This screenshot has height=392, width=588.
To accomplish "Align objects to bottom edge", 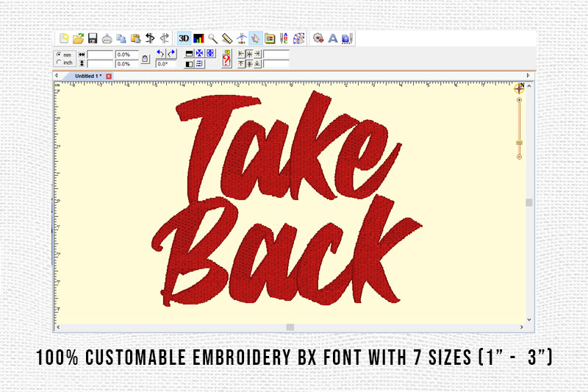I will 257,64.
